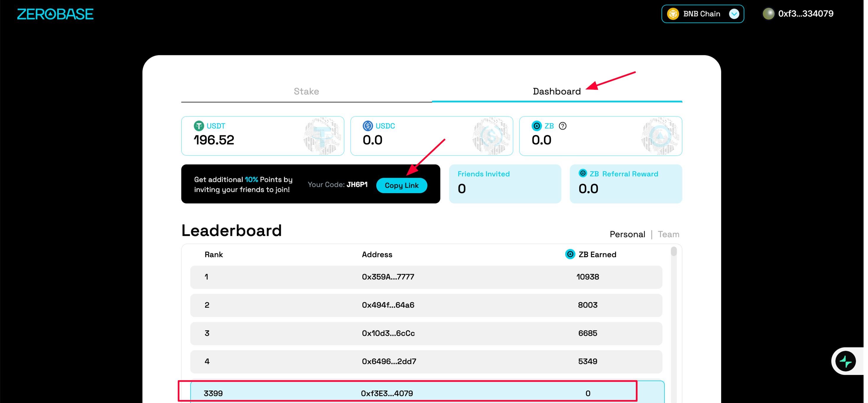Click the ZB Referral Reward value 0.0
This screenshot has height=403, width=868.
click(x=588, y=189)
